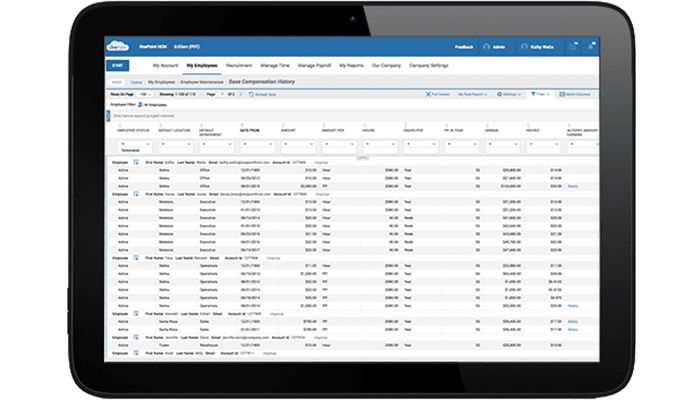Open the My Reports menu
Screen dimensions: 700x400
coord(351,66)
